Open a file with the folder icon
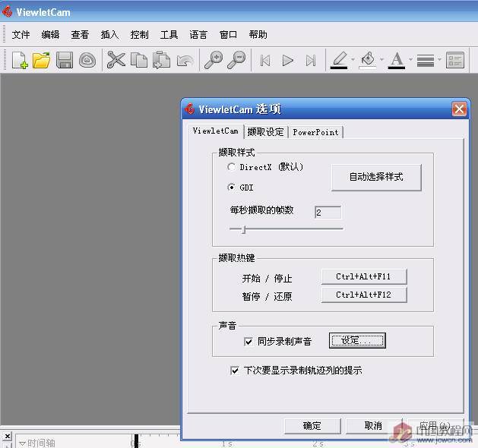This screenshot has height=448, width=478. pos(42,60)
